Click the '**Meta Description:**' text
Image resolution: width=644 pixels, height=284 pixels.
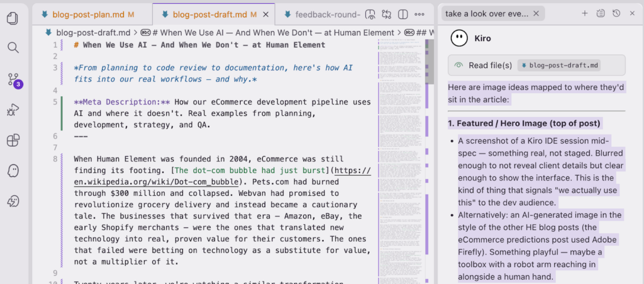(x=122, y=102)
